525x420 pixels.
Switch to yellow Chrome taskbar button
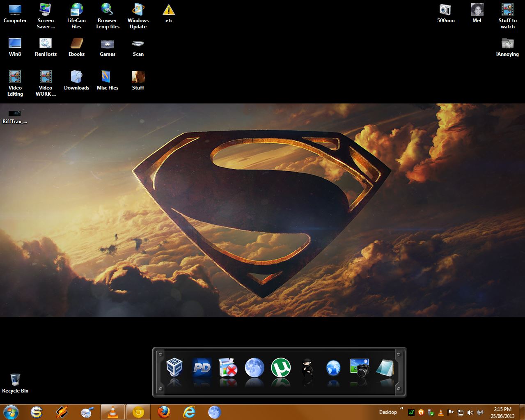pyautogui.click(x=138, y=412)
